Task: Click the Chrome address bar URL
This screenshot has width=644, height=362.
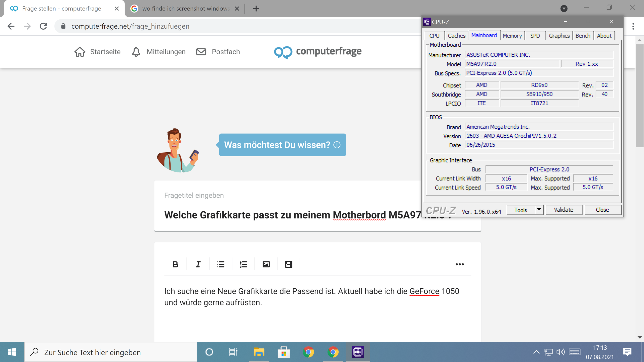Action: coord(130,26)
